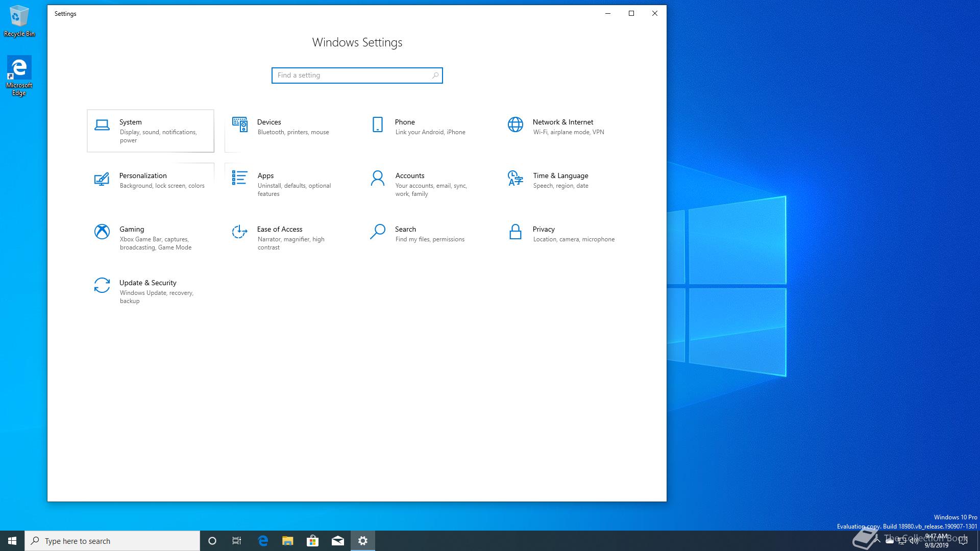Open the Devices category icon
The height and width of the screenshot is (551, 980).
239,124
